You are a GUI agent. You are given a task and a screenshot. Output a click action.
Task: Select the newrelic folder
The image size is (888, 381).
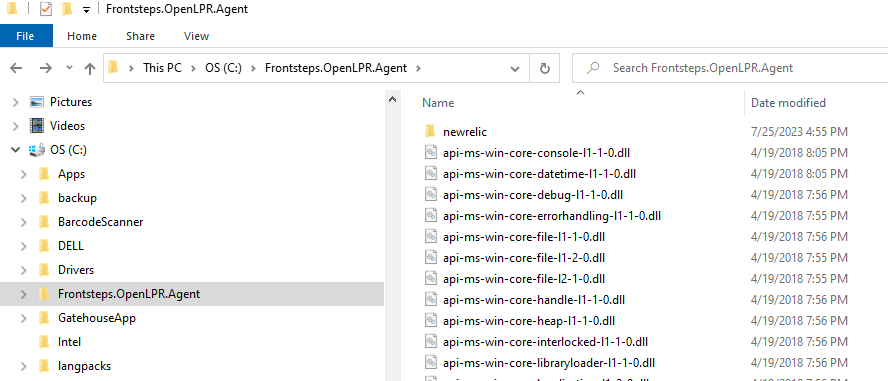pos(465,132)
